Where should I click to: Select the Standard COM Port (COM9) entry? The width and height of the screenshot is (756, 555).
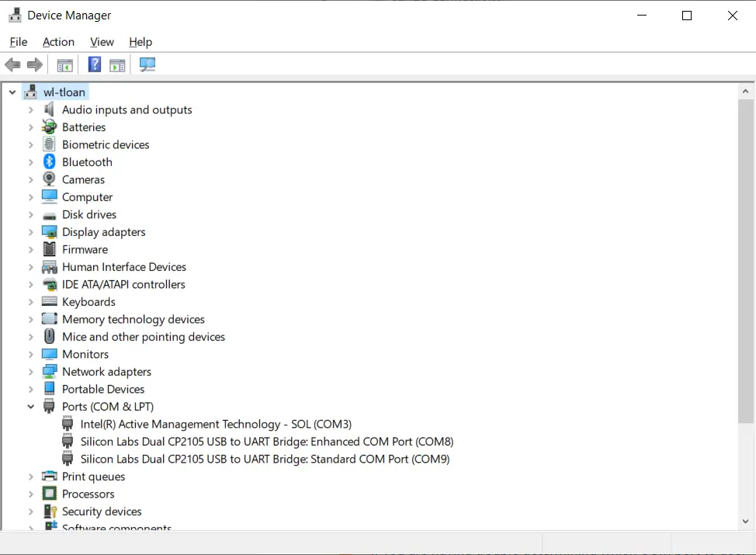pyautogui.click(x=265, y=459)
